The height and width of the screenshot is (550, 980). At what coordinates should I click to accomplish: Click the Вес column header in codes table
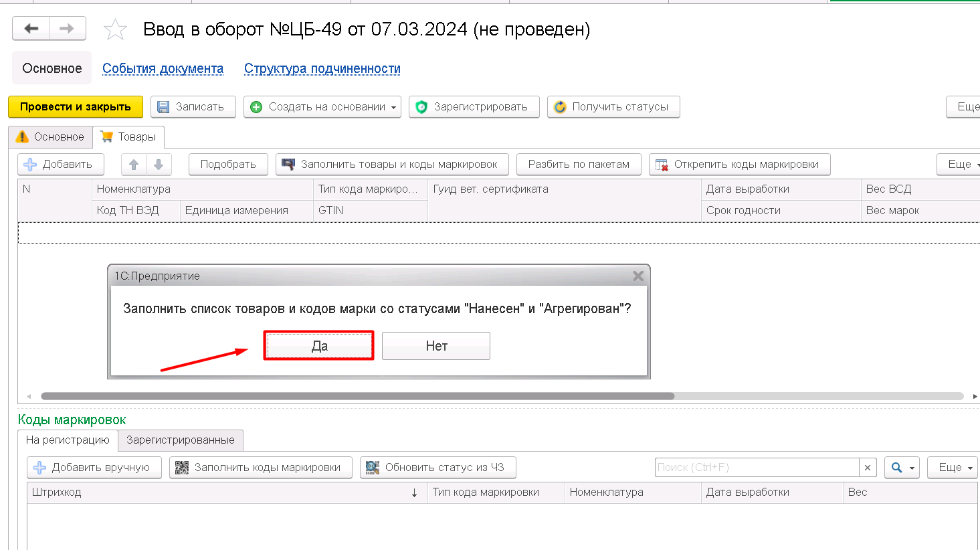[910, 492]
